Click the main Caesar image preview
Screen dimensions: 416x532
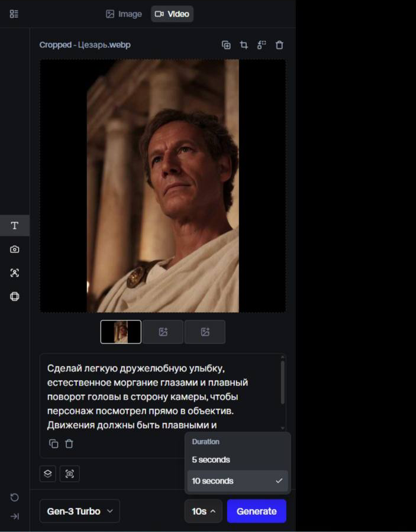pyautogui.click(x=163, y=186)
